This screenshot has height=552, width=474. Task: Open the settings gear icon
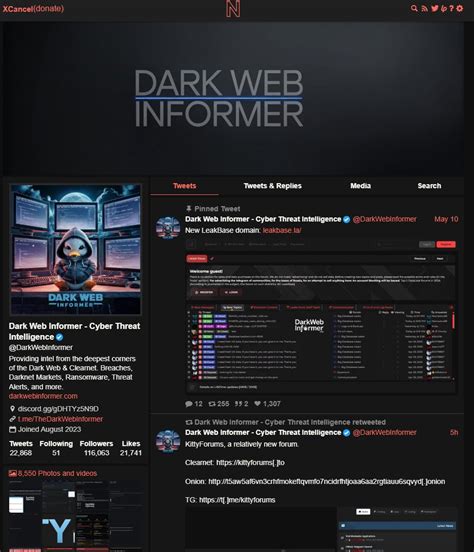click(460, 8)
